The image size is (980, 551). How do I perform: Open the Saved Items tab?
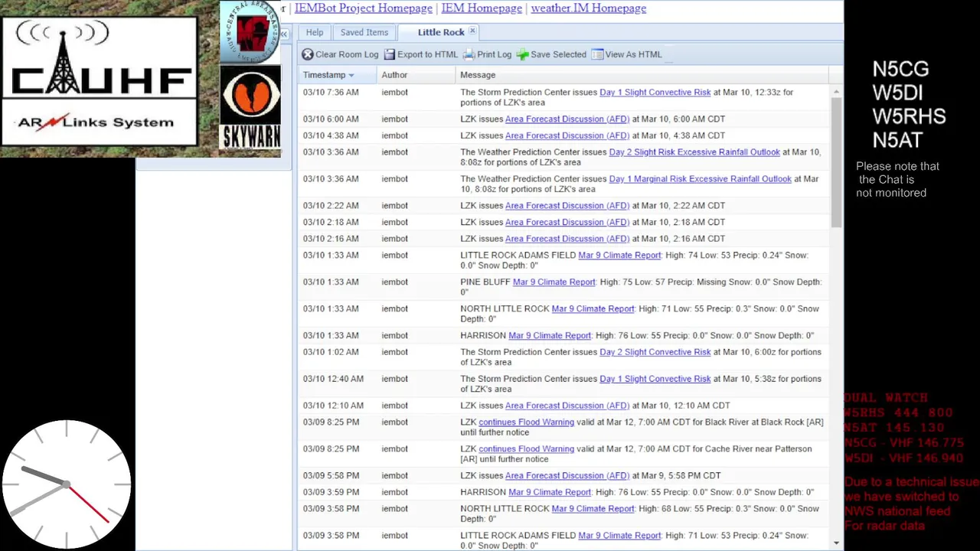click(364, 32)
